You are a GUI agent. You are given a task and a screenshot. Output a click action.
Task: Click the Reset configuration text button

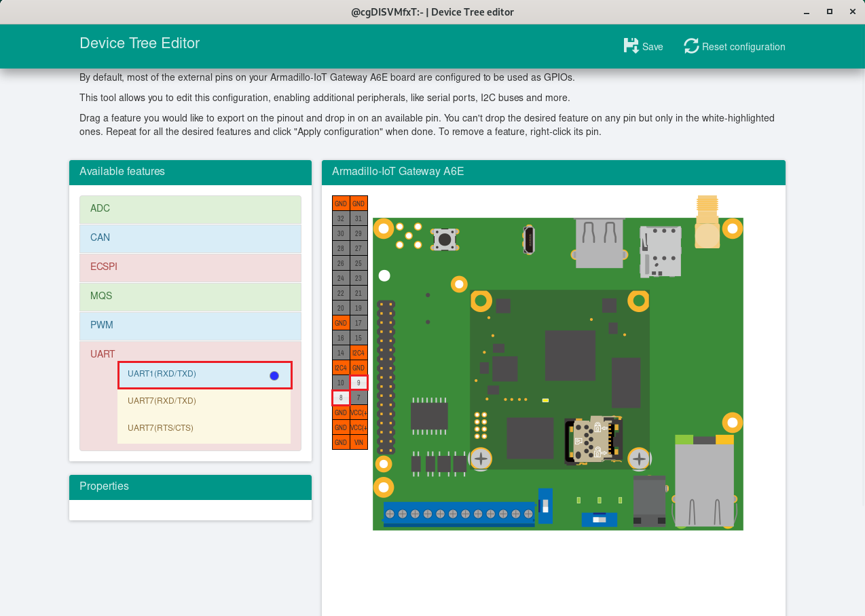coord(743,47)
